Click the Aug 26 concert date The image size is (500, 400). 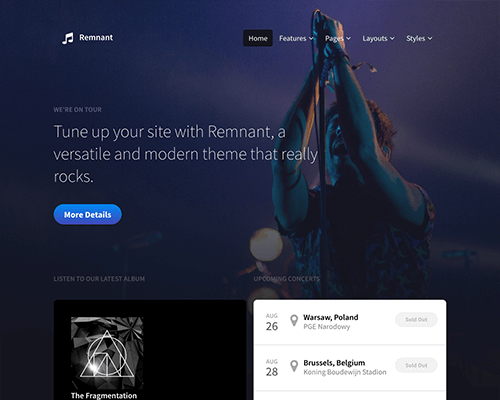point(272,322)
